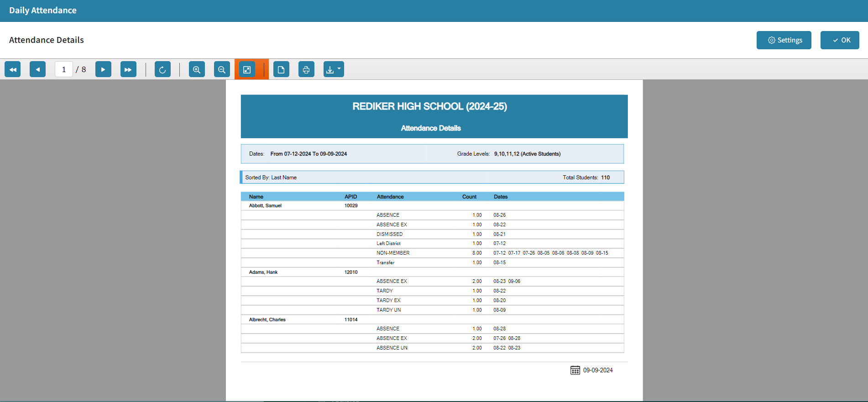Click the Count column header

pyautogui.click(x=469, y=197)
